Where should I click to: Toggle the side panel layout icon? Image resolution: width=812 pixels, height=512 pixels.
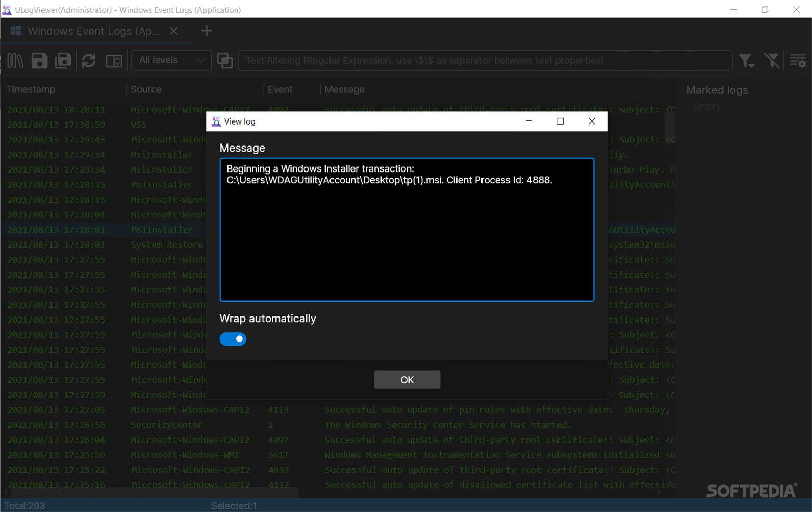114,61
